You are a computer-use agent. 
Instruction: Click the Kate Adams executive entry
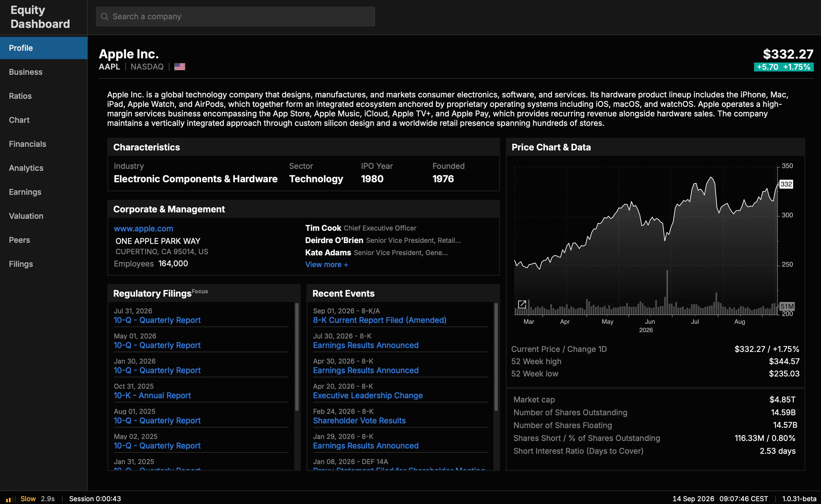coord(376,253)
